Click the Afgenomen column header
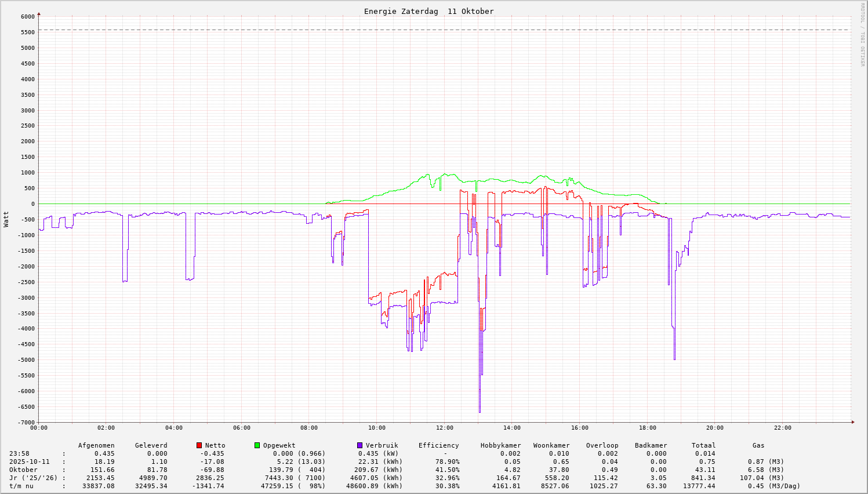Viewport: 868px width, 494px height. click(x=96, y=445)
